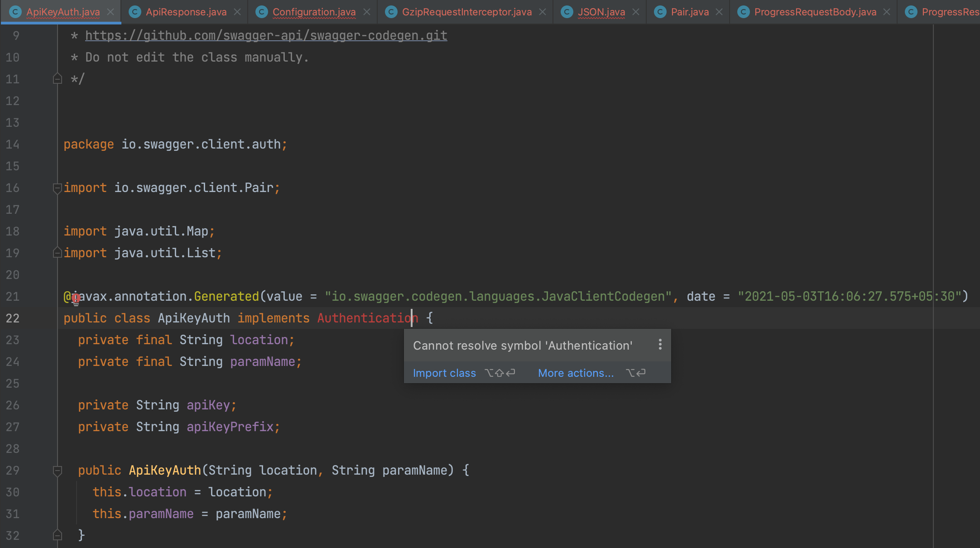Collapse the imports section at line 16
The image size is (980, 548).
pyautogui.click(x=57, y=187)
